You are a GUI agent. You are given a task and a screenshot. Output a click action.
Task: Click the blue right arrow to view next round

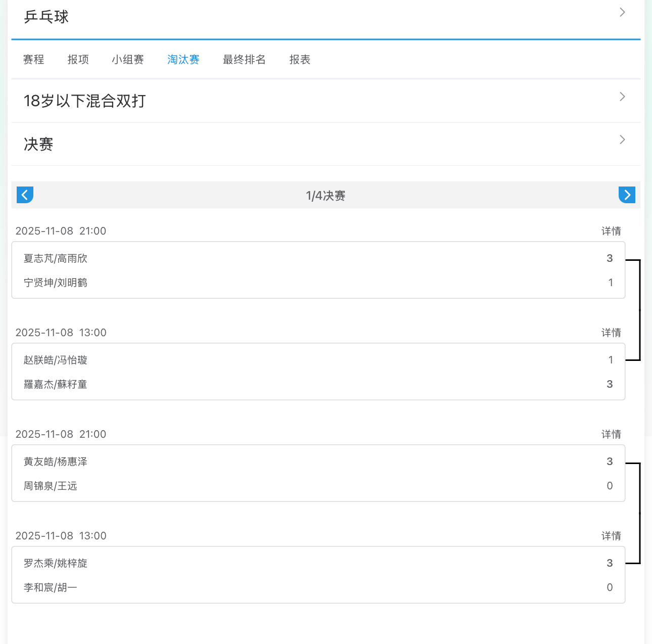(x=627, y=195)
